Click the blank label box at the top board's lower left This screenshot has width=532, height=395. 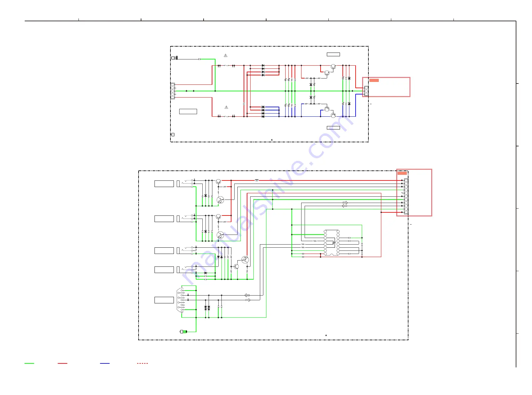(x=188, y=111)
